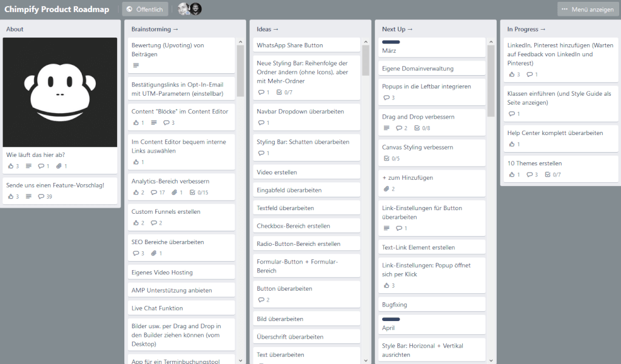Click vote icon on 'Im Content Editor bequem interne Links'
Screen dimensions: 621x364
136,162
